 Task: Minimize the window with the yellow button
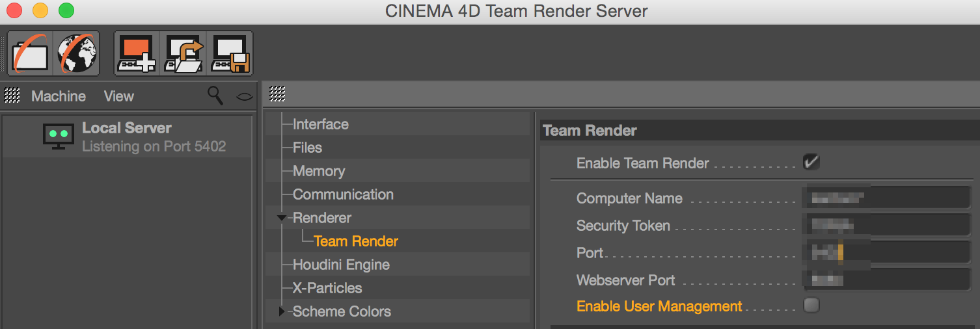pos(40,11)
